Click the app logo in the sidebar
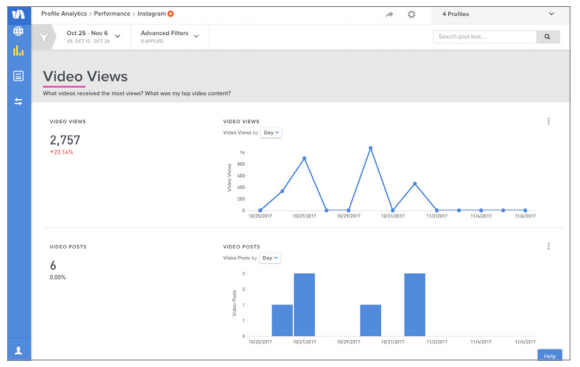 point(18,14)
